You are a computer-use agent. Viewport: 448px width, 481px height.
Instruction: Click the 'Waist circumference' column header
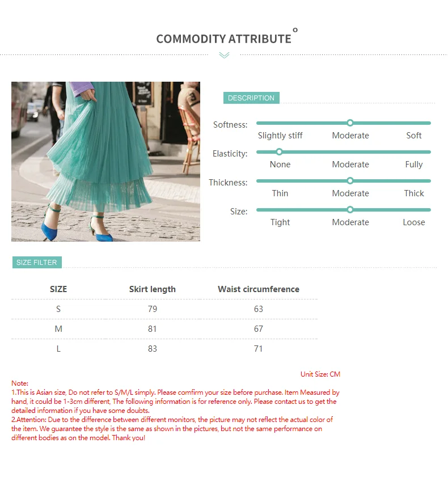coord(259,289)
